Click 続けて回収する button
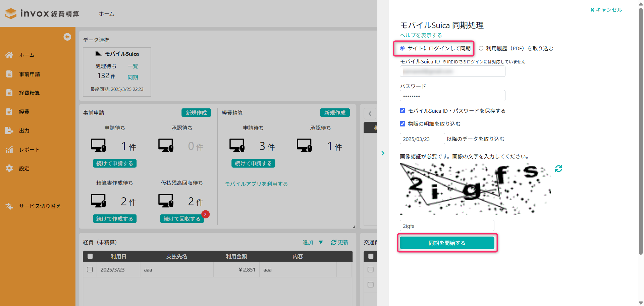This screenshot has width=644, height=306. [182, 219]
